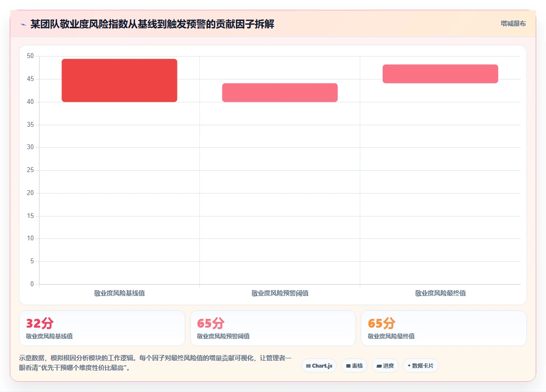
Task: Open the 32分 baseline data card
Action: coord(102,328)
